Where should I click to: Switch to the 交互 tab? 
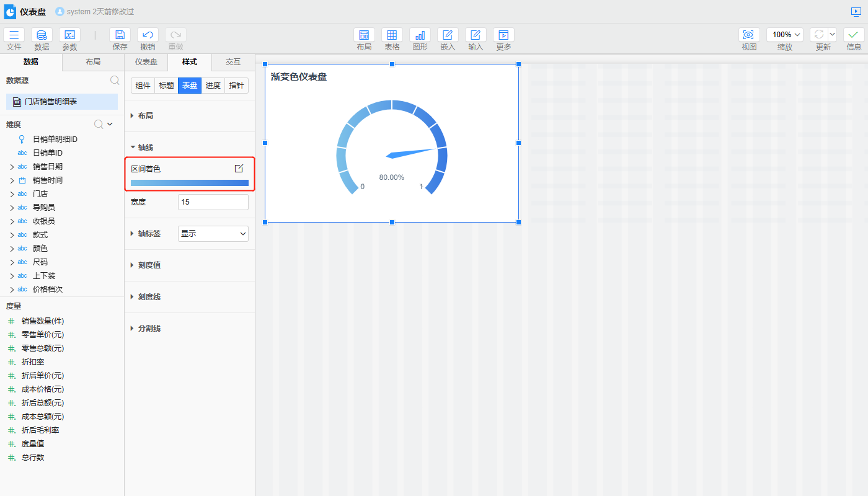pos(233,62)
